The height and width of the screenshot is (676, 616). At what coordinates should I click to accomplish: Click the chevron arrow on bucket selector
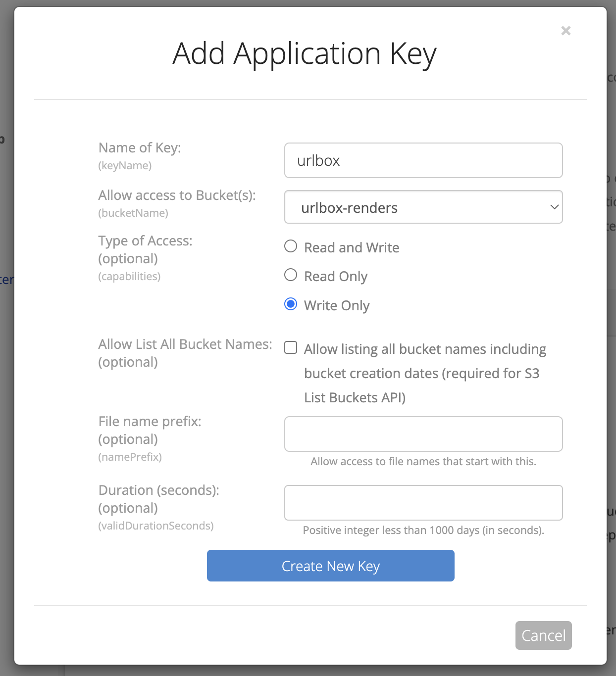pos(554,207)
